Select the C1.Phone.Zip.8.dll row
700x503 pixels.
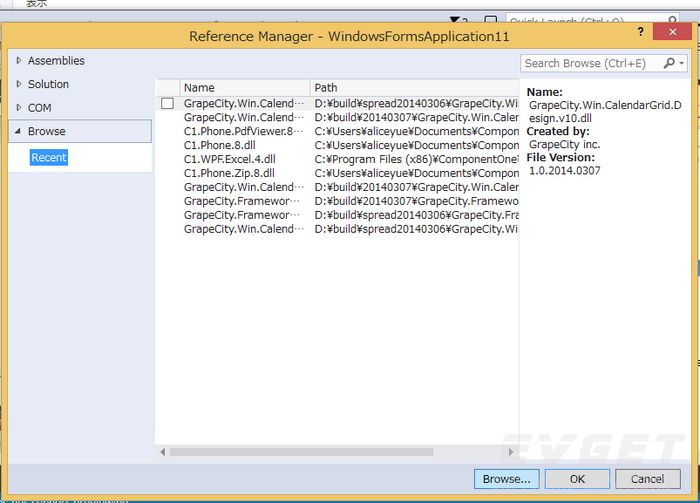click(x=338, y=173)
